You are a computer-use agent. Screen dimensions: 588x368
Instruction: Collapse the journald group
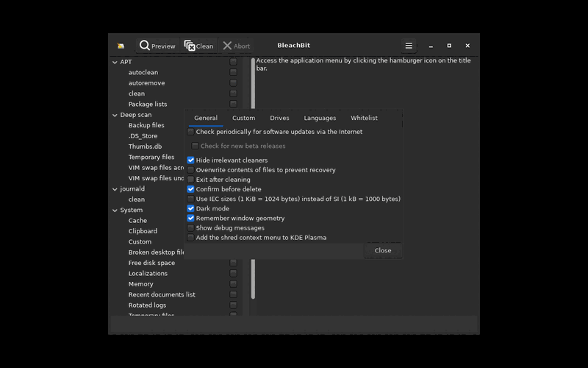tap(115, 189)
